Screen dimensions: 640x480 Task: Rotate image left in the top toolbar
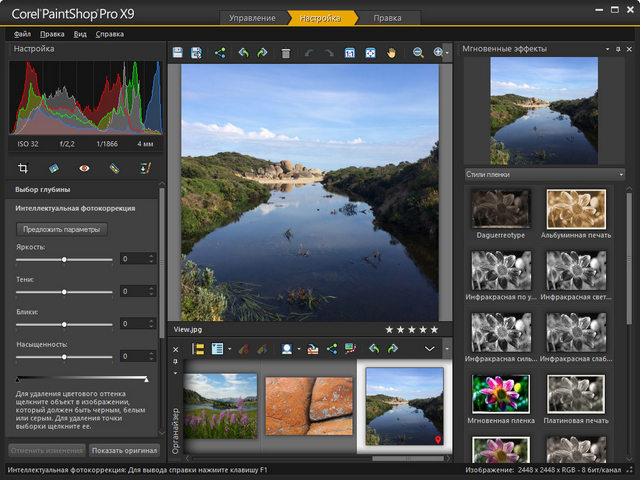point(243,52)
